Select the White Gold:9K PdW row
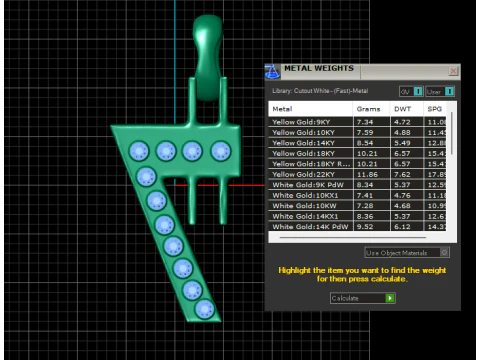This screenshot has height=360, width=480. click(357, 185)
